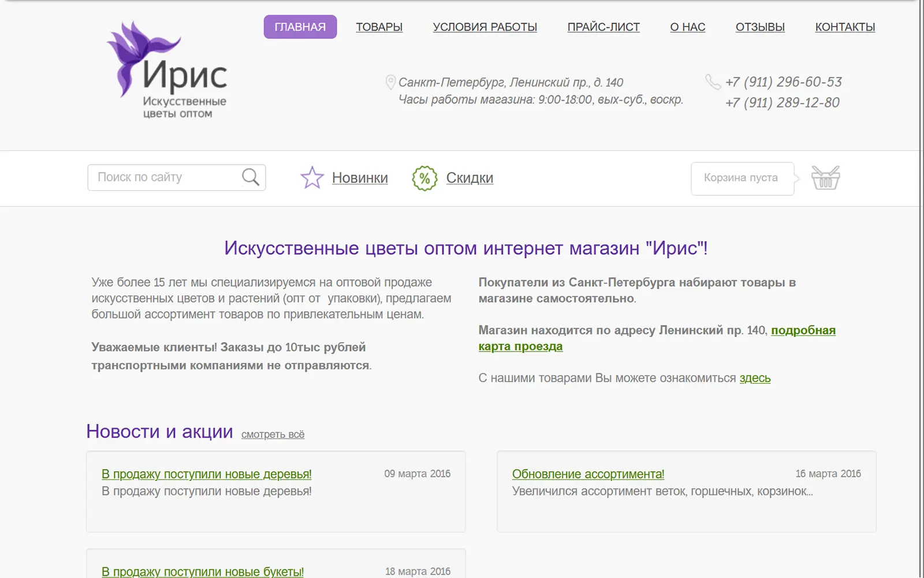Click the Iris flower logo

coord(167,70)
